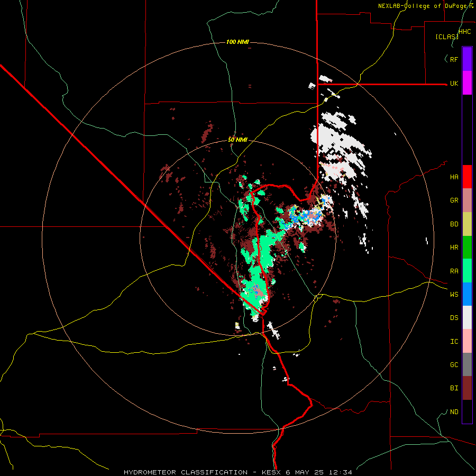Select the BD legend label text
The height and width of the screenshot is (476, 476).
[454, 224]
